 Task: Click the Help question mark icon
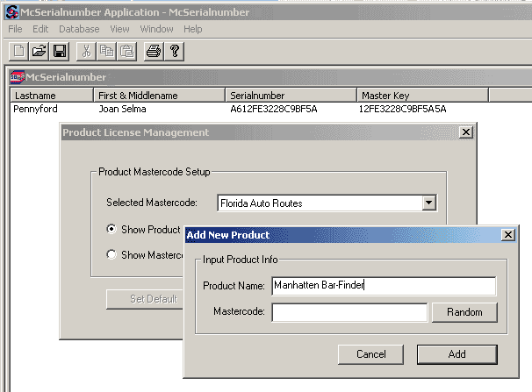click(175, 52)
